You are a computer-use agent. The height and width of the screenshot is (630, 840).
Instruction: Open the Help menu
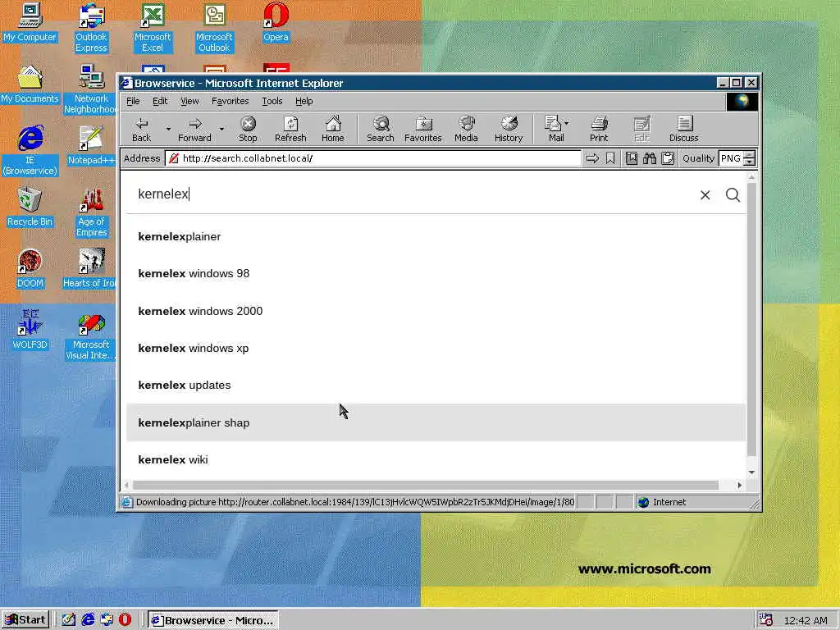(x=304, y=101)
